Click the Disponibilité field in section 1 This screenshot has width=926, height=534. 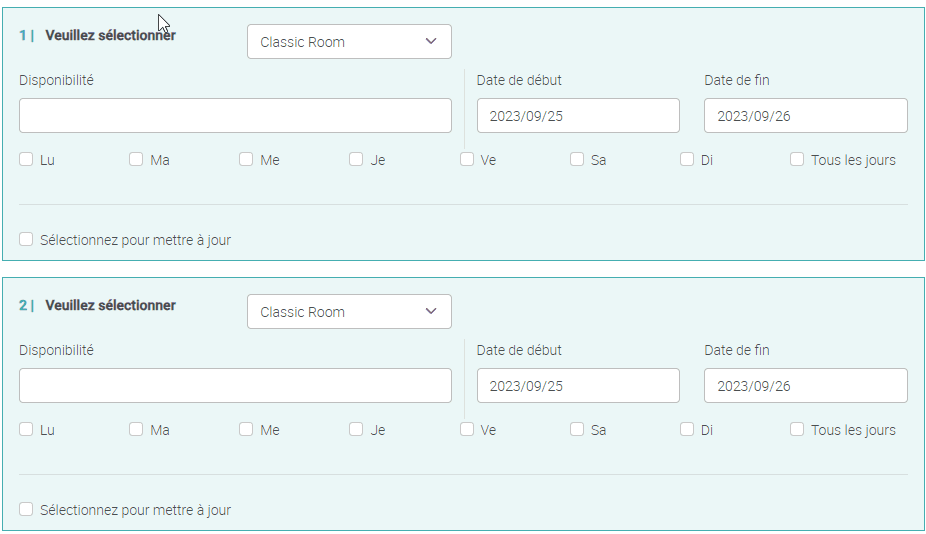pyautogui.click(x=235, y=116)
